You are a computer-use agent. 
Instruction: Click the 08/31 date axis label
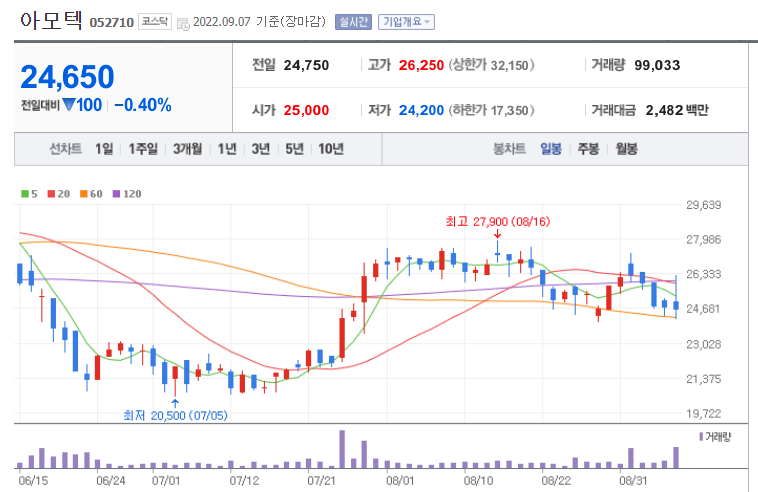click(633, 481)
